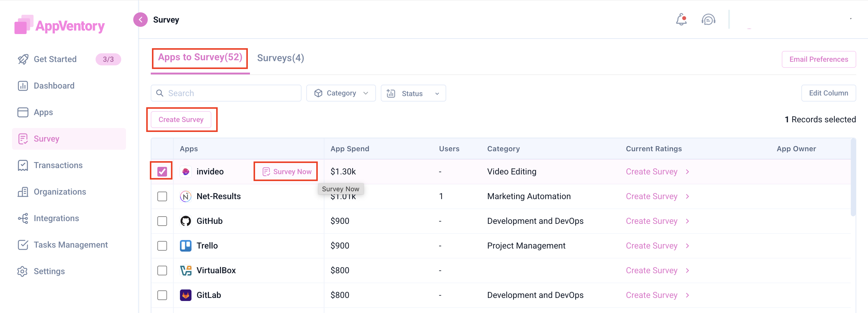This screenshot has width=868, height=313.
Task: Click Create Survey link for Net-Results
Action: pyautogui.click(x=651, y=196)
